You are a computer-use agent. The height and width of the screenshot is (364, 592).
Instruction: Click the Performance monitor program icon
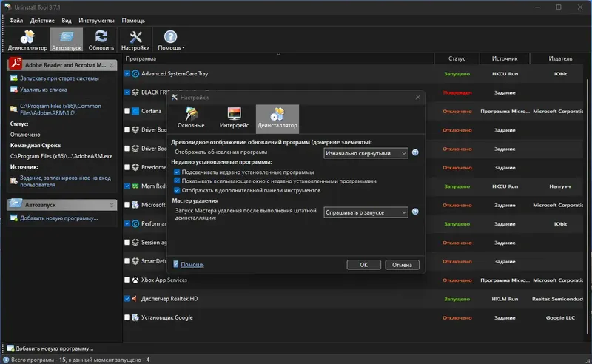click(x=135, y=223)
